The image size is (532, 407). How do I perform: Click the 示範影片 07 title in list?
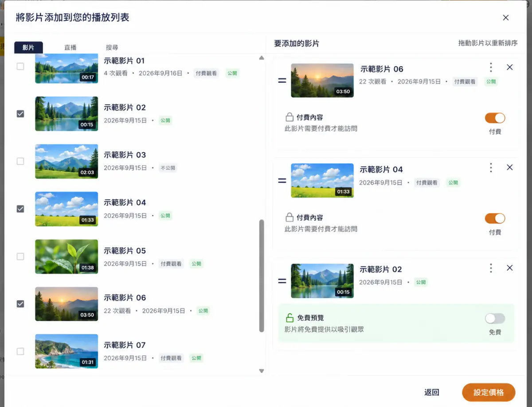[125, 345]
